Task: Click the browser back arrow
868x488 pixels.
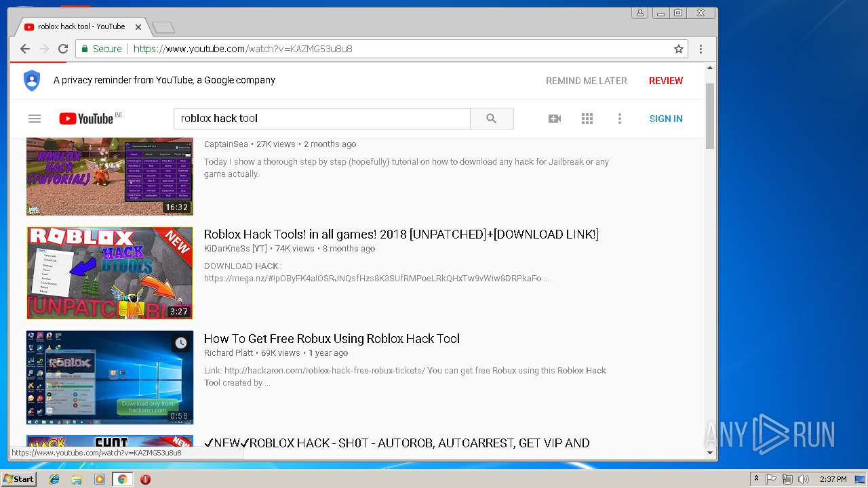Action: pyautogui.click(x=25, y=49)
